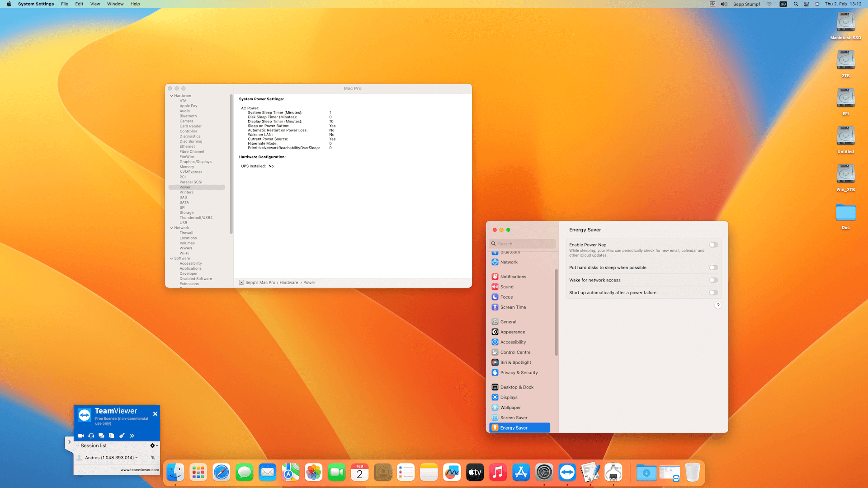Open the Window menu in menu bar
The image size is (868, 488).
click(x=115, y=4)
